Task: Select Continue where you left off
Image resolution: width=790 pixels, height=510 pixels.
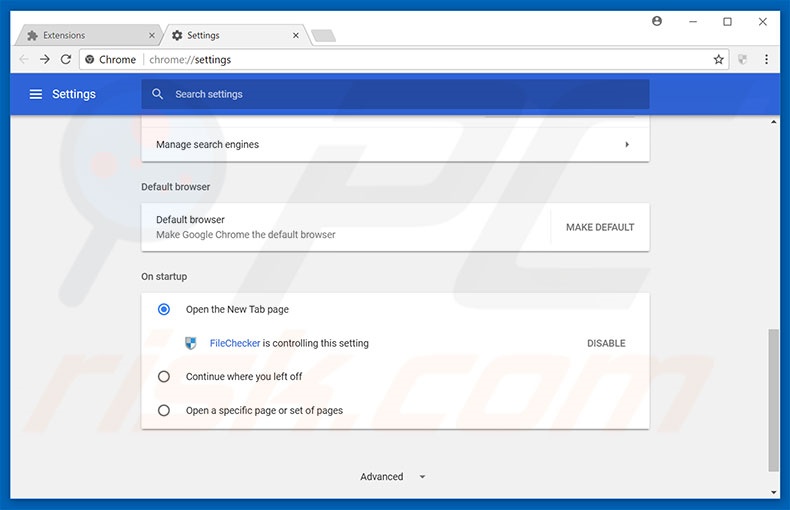Action: click(x=164, y=376)
